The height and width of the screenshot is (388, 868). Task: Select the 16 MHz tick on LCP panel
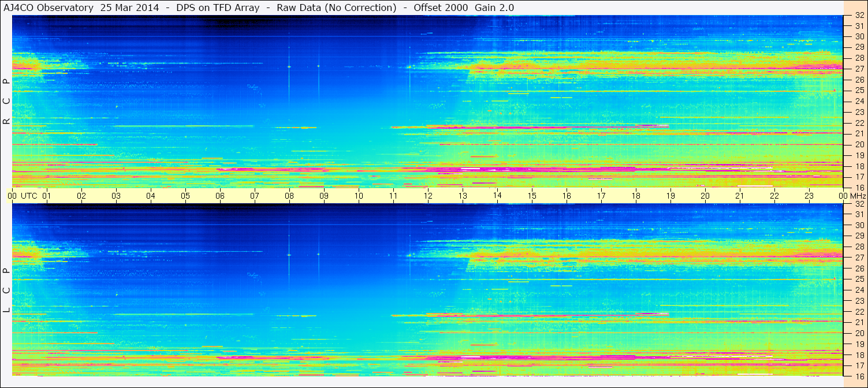point(859,376)
